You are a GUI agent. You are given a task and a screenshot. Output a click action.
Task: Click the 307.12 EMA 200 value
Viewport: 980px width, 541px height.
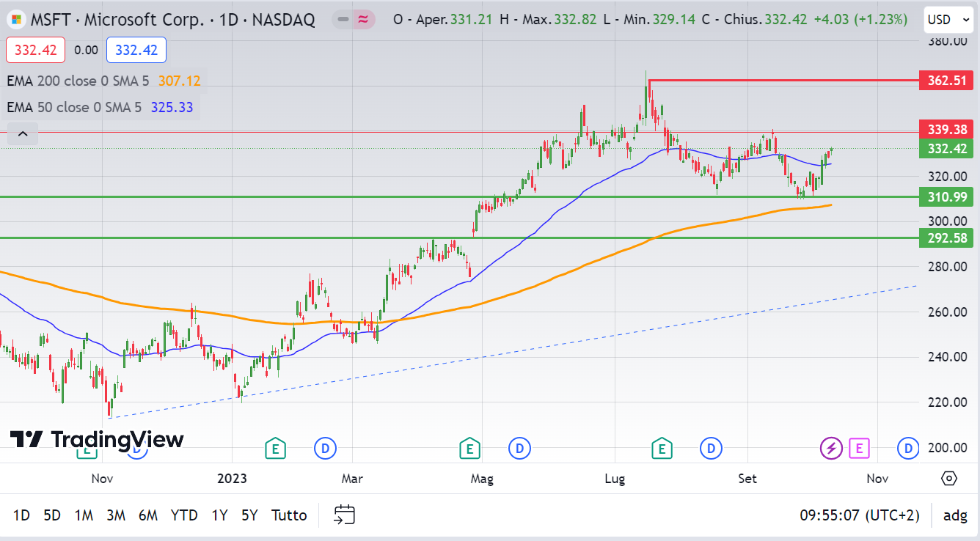(x=179, y=81)
